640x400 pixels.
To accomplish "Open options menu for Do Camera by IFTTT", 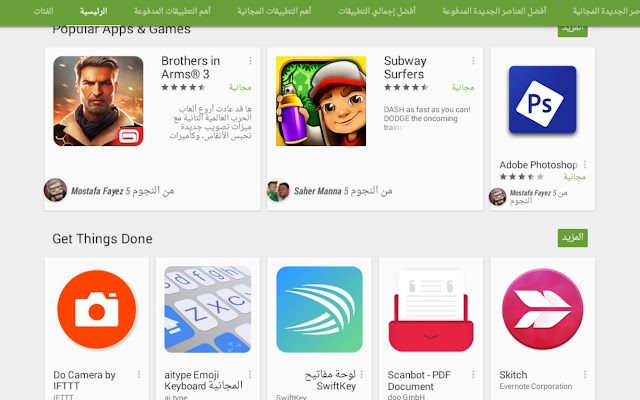I will (x=139, y=374).
